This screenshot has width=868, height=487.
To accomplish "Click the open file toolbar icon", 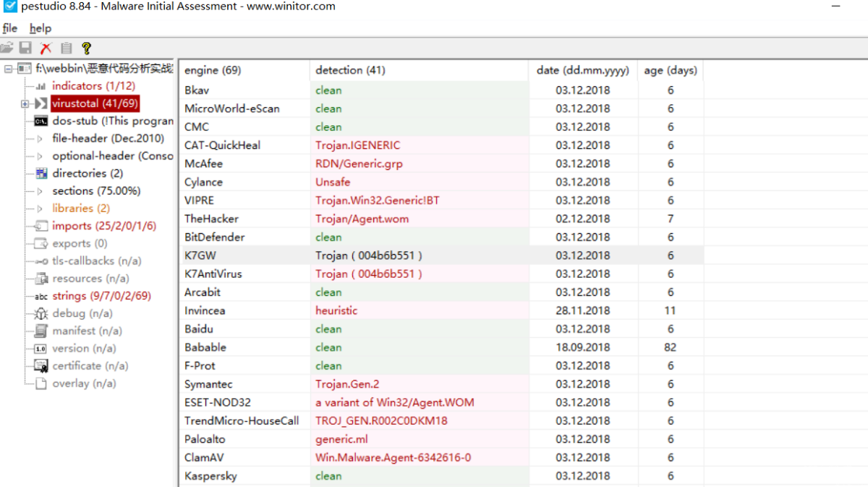I will click(7, 48).
